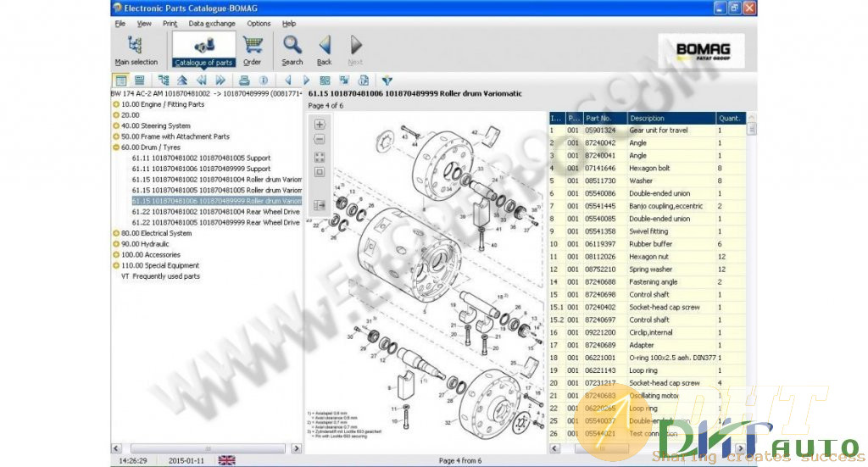The image size is (868, 467).
Task: Click the square frame zoom icon
Action: [320, 172]
